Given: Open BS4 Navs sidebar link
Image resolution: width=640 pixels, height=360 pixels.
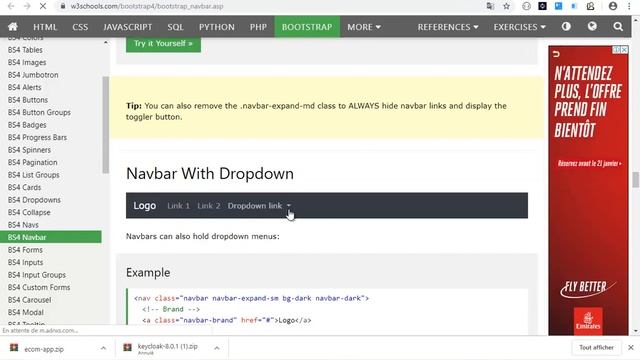Looking at the screenshot, I should pos(23,225).
